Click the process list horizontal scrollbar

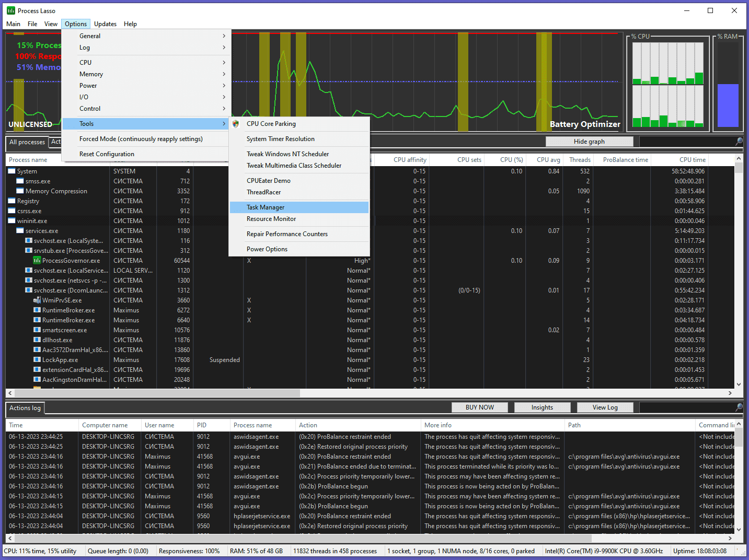coord(157,393)
